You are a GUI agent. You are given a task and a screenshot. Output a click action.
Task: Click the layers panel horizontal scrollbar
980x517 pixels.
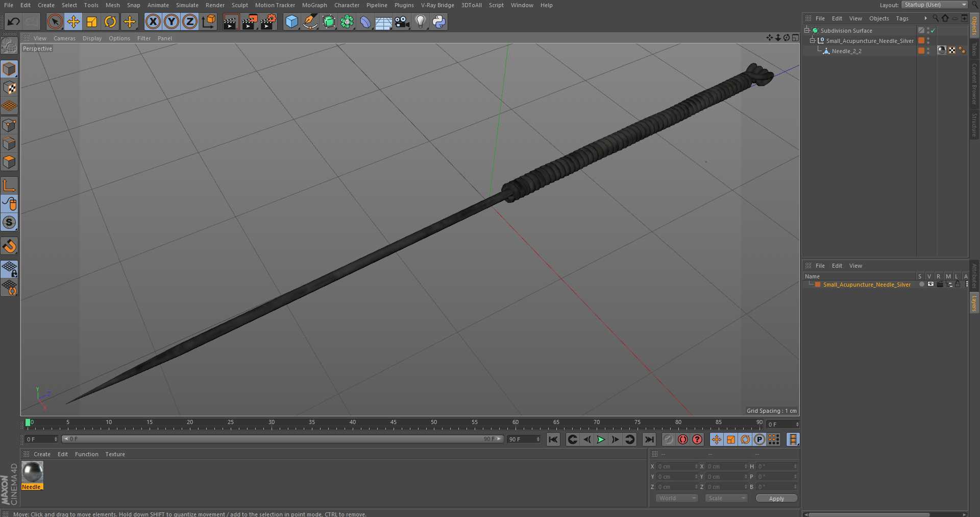(869, 514)
